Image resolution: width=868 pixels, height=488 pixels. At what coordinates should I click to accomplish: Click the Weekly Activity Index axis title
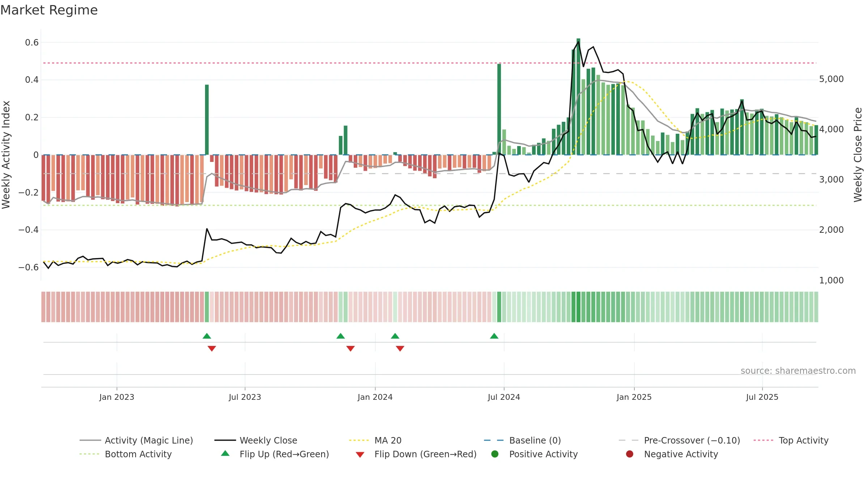[x=6, y=155]
